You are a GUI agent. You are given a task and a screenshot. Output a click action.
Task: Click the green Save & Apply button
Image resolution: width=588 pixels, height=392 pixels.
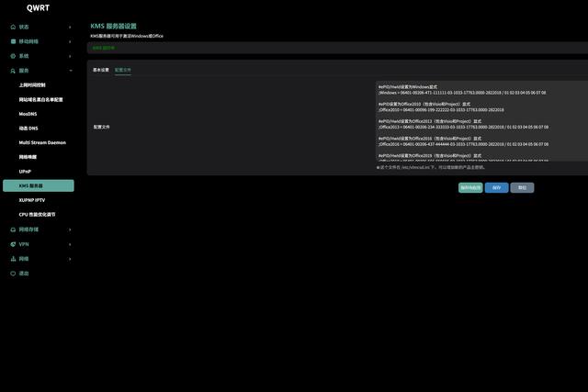tap(470, 188)
